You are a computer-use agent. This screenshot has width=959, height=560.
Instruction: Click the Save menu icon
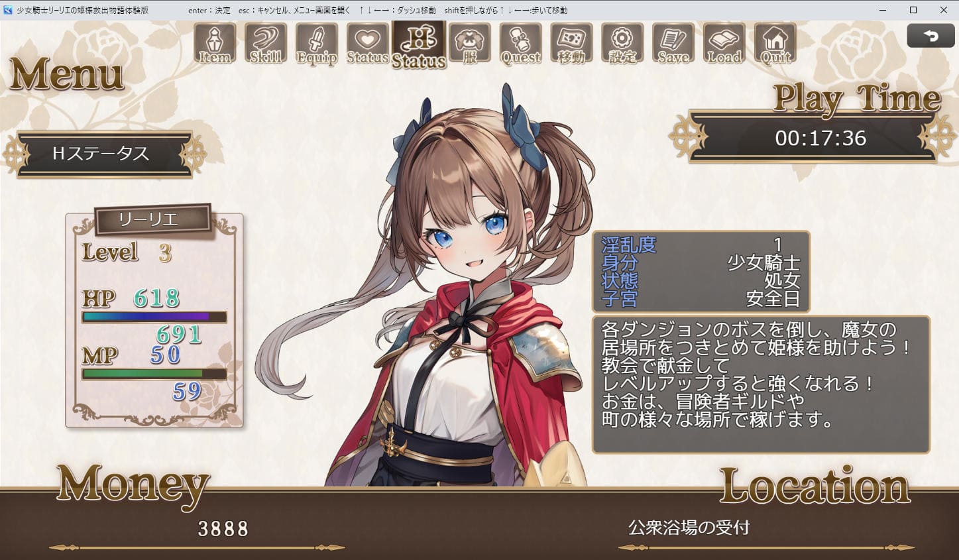(x=673, y=44)
